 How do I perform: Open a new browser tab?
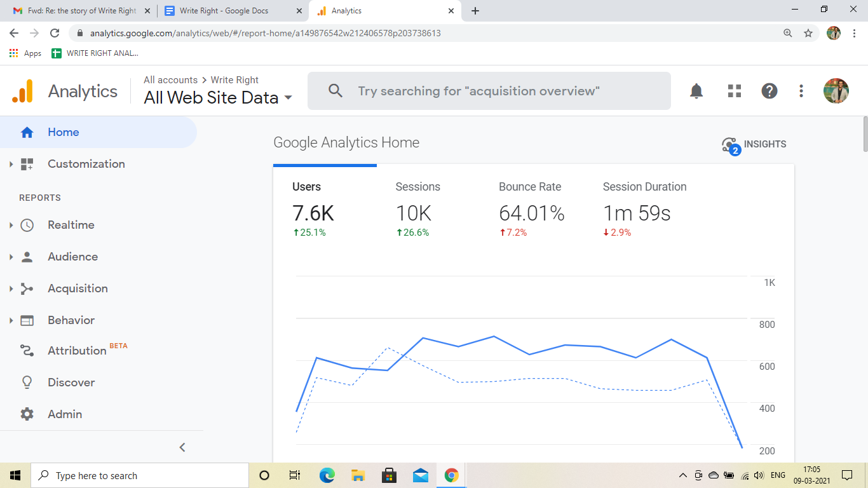point(475,11)
